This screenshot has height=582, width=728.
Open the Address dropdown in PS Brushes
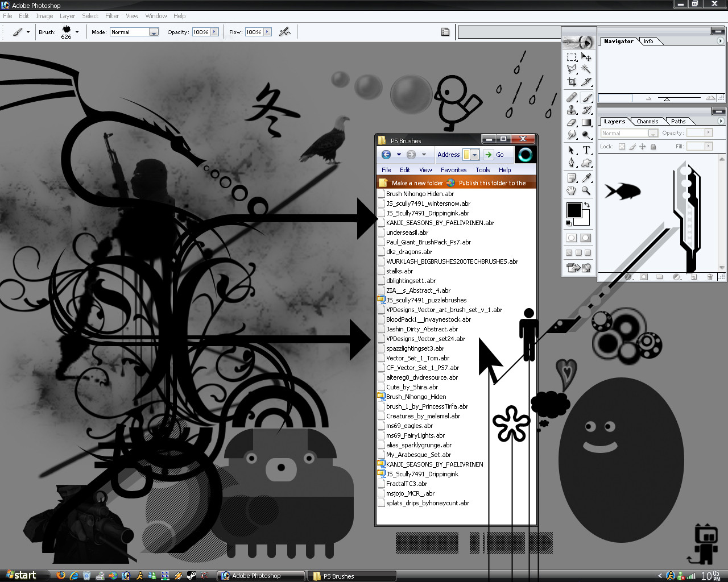(474, 155)
